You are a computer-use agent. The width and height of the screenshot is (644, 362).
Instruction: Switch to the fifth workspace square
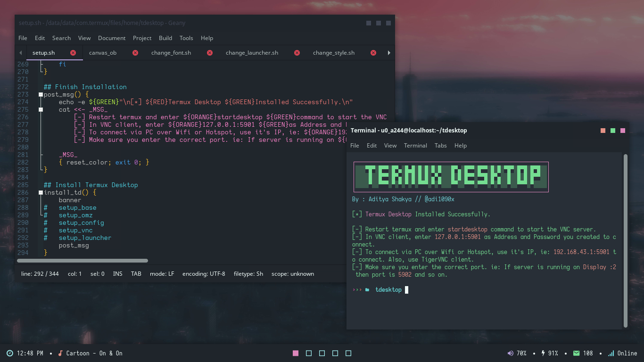348,353
